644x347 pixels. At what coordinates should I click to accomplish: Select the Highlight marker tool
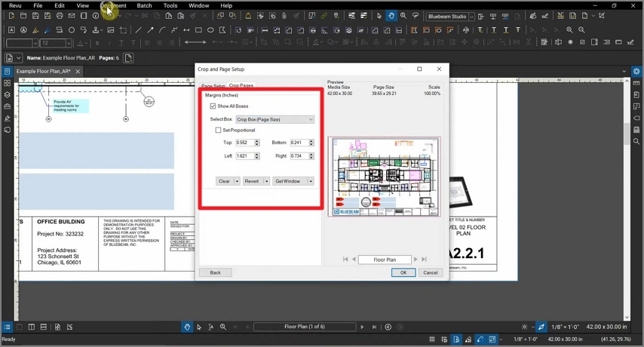pos(35,30)
